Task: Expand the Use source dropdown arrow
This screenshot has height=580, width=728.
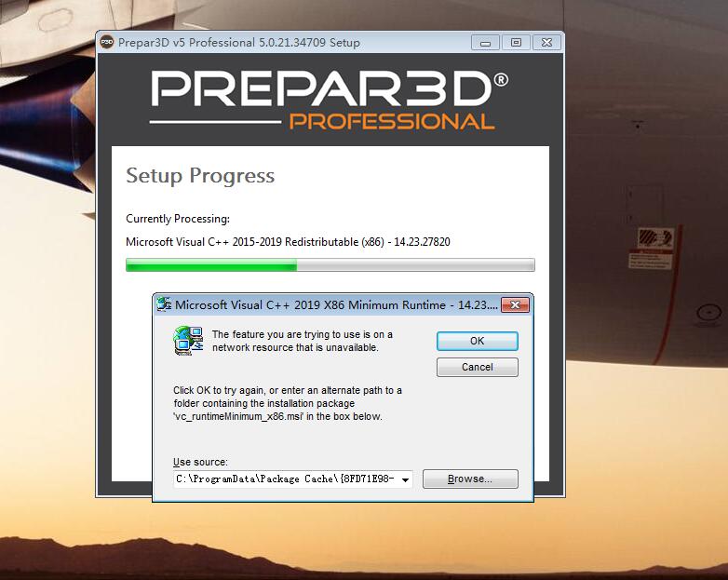Action: [405, 479]
